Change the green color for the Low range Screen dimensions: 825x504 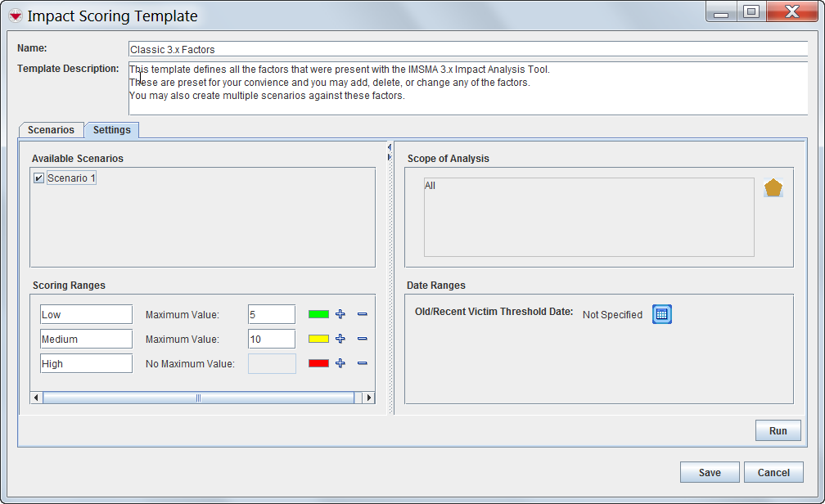click(318, 314)
